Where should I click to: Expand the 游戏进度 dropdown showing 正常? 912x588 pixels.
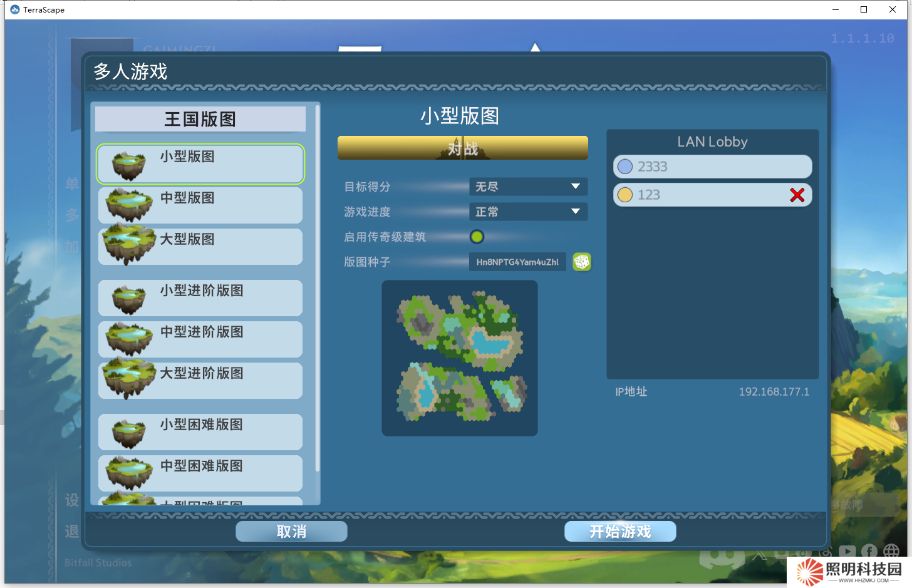[x=527, y=212]
